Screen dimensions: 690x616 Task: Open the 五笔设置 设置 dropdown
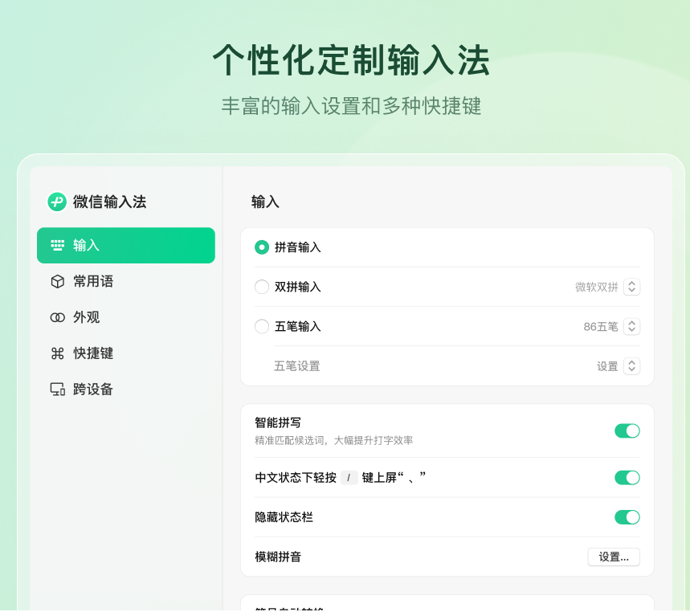[x=631, y=366]
